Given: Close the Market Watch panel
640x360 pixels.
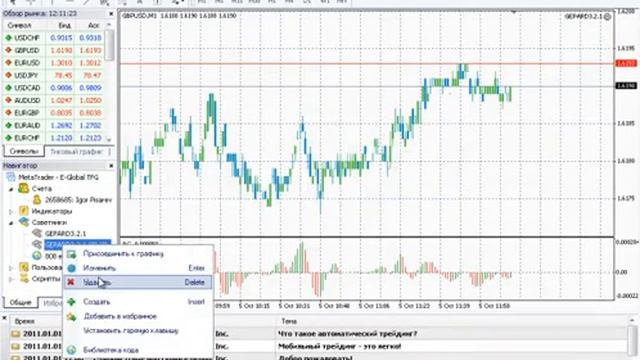Looking at the screenshot, I should click(111, 13).
